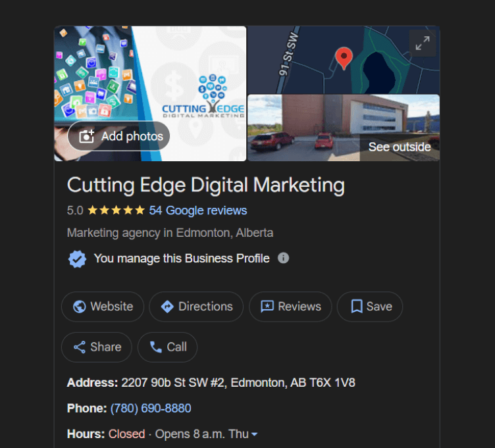Expand the map with the fullscreen icon
The image size is (495, 448).
click(x=423, y=43)
